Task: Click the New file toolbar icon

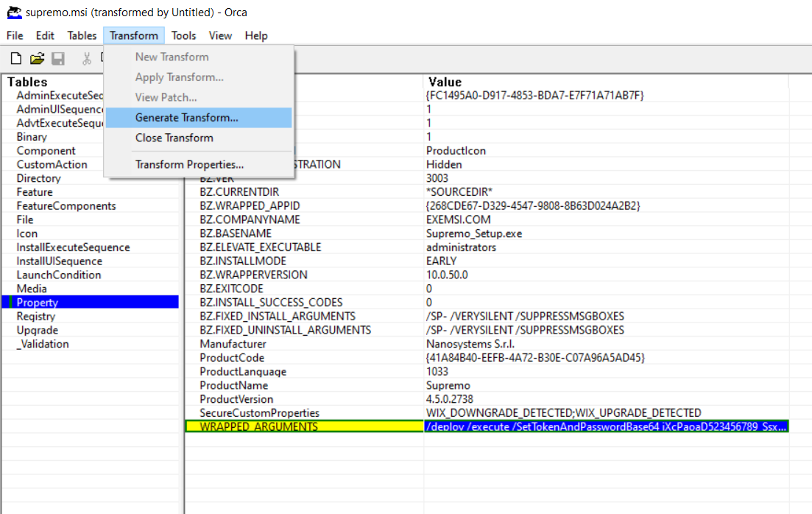Action: point(16,59)
